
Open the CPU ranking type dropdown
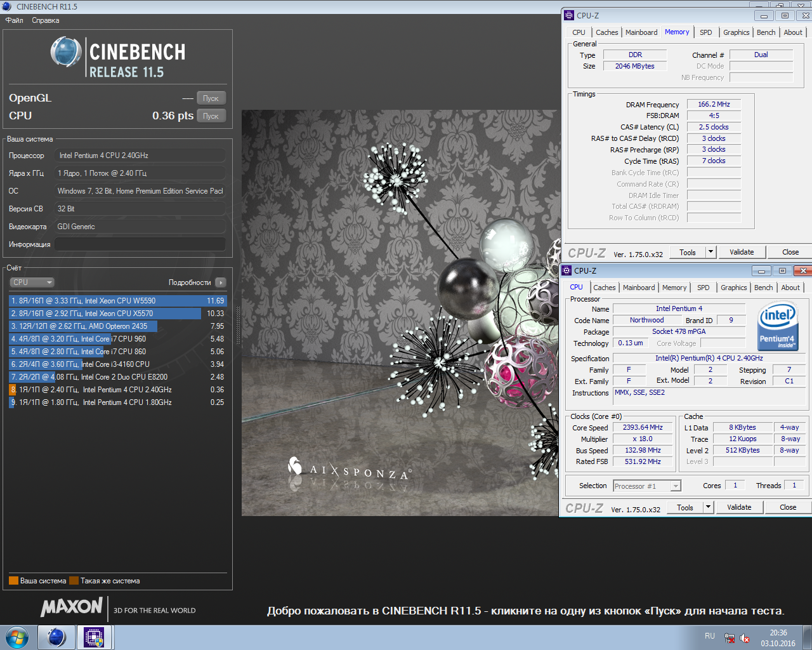coord(32,282)
